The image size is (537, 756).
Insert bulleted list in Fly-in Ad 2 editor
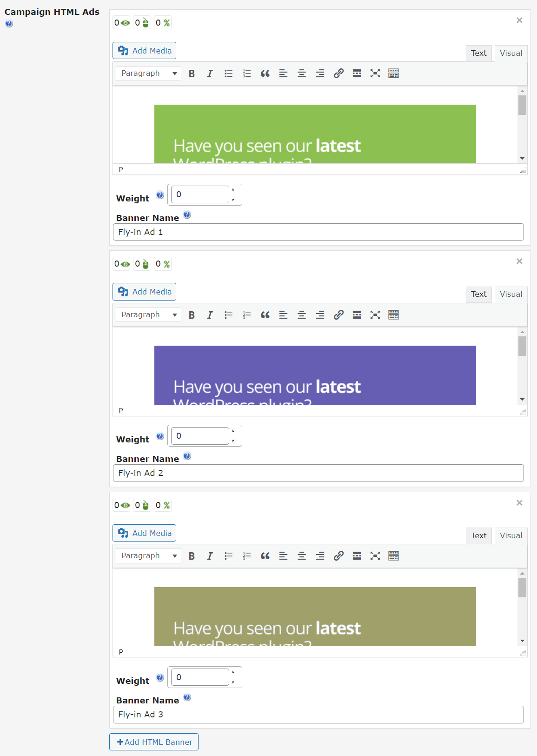point(228,315)
